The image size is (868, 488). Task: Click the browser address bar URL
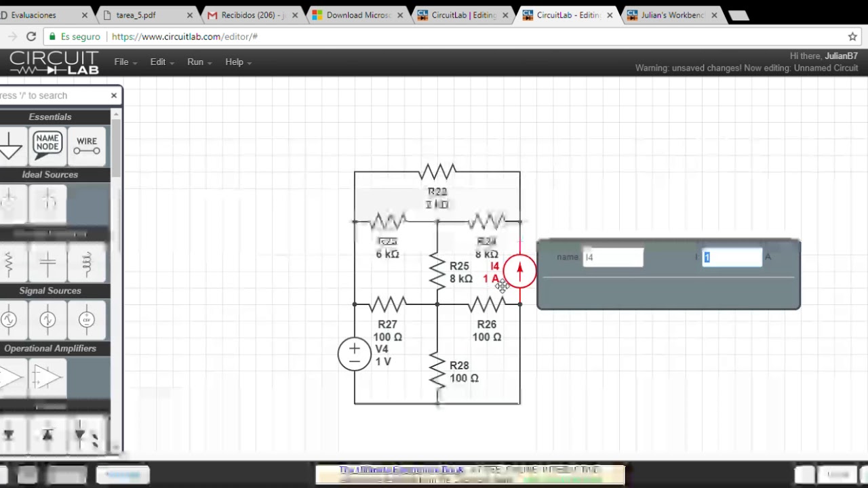[x=184, y=37]
